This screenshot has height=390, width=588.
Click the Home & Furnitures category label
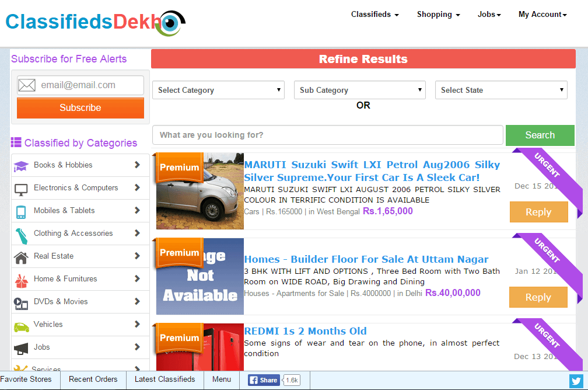(65, 278)
